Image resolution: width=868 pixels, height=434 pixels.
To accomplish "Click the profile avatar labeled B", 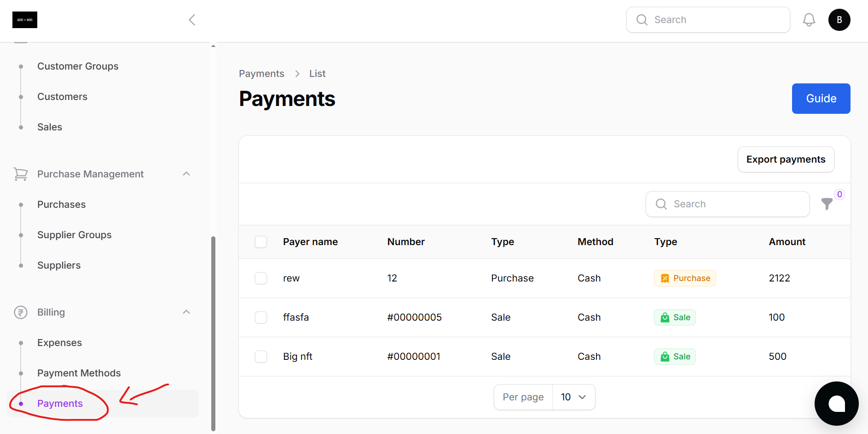I will pyautogui.click(x=839, y=19).
